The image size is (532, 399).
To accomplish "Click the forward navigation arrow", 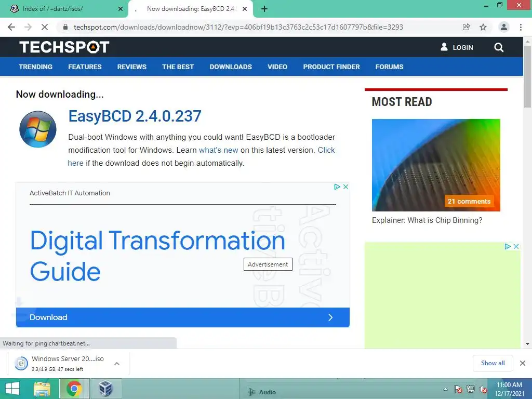I will point(28,27).
